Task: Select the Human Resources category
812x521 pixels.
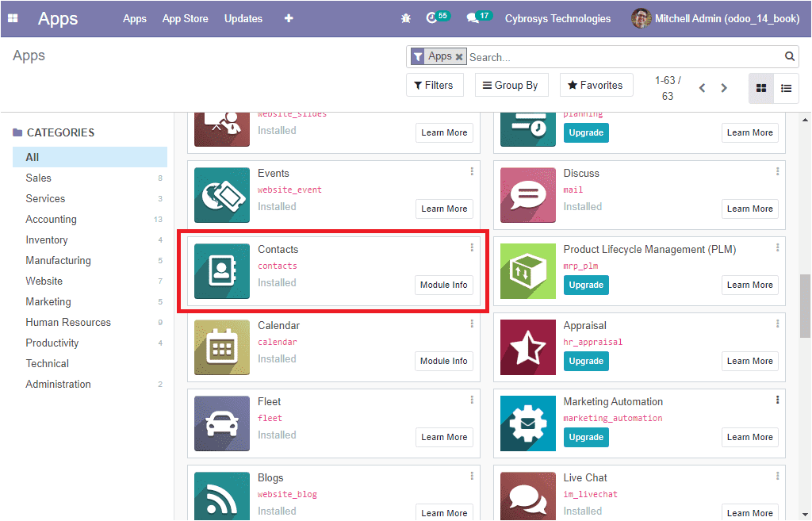Action: 90,322
